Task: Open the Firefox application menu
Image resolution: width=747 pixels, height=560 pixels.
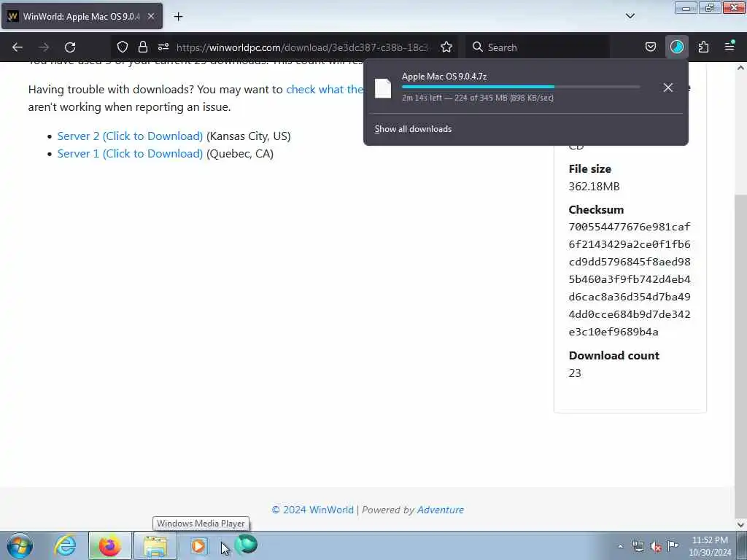Action: [x=729, y=46]
